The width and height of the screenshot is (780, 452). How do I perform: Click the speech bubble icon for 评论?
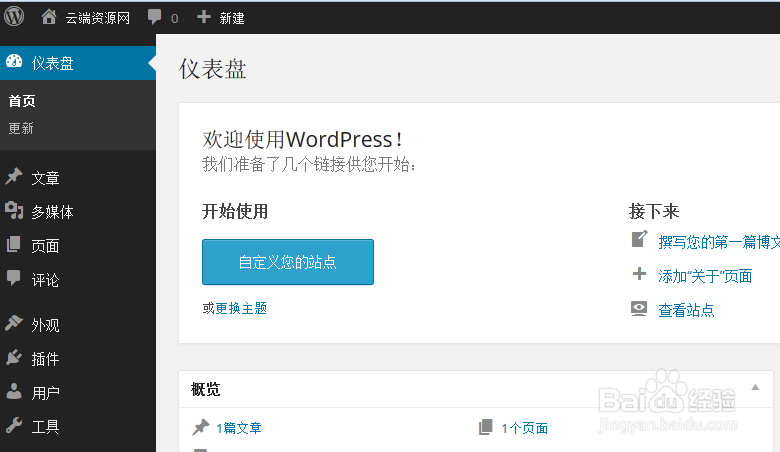14,278
